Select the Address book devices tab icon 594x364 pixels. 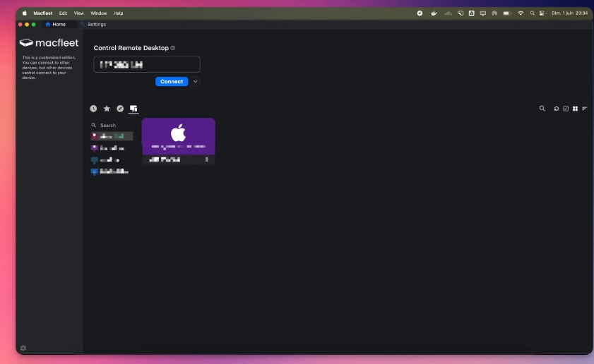click(133, 109)
